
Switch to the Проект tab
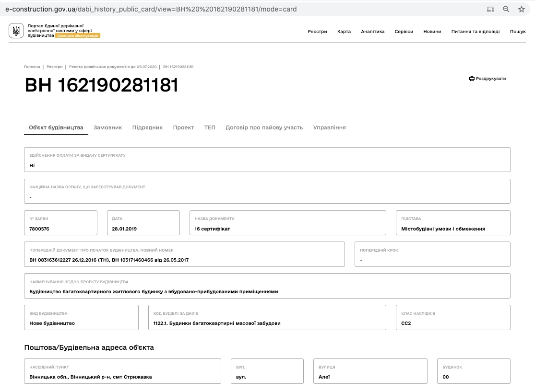(183, 127)
